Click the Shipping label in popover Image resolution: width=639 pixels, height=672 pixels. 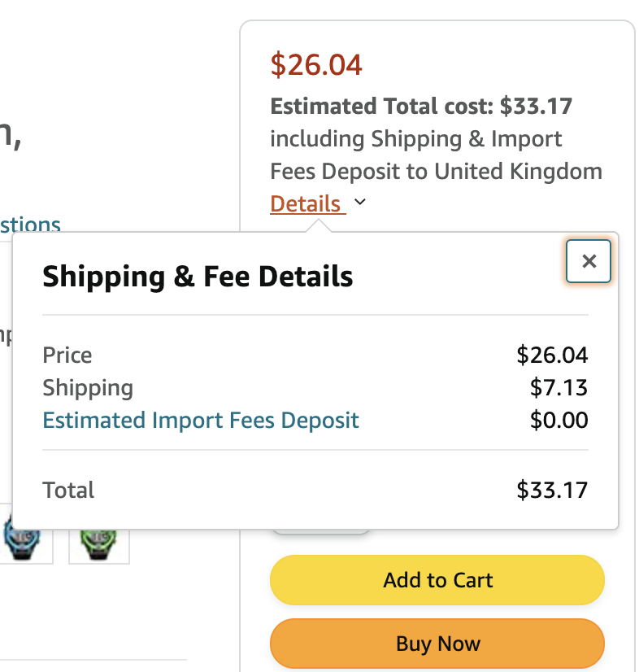88,388
